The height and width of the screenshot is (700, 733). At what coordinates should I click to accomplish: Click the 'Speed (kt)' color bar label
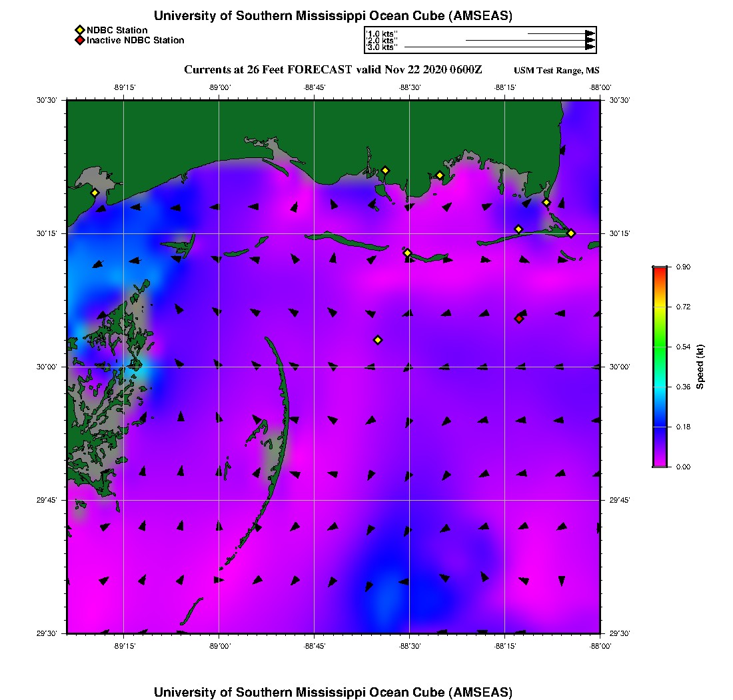point(700,367)
